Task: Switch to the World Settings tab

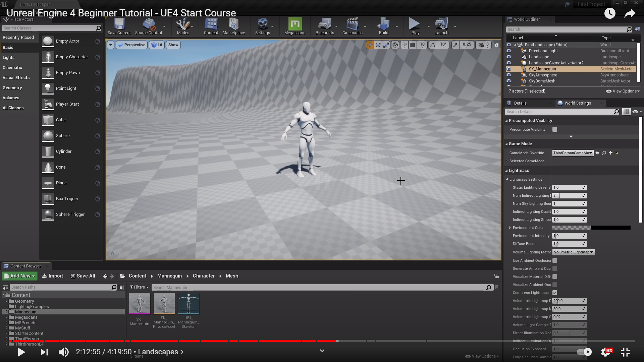Action: (x=578, y=103)
